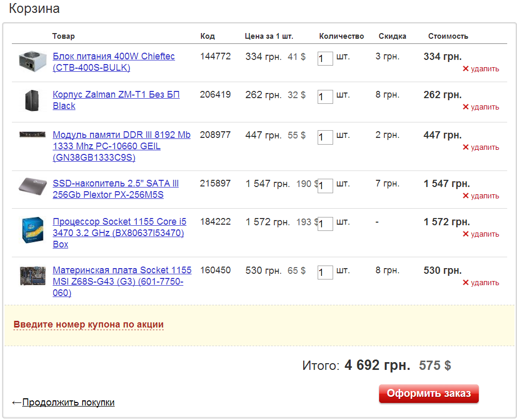
Task: Open the Intel processor box thumbnail
Action: coord(33,230)
